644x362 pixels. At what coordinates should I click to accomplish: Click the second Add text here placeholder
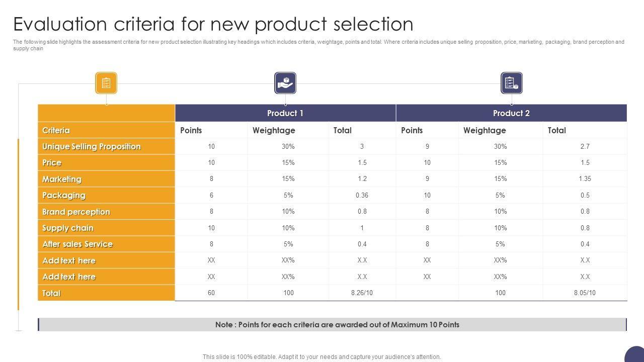click(69, 277)
